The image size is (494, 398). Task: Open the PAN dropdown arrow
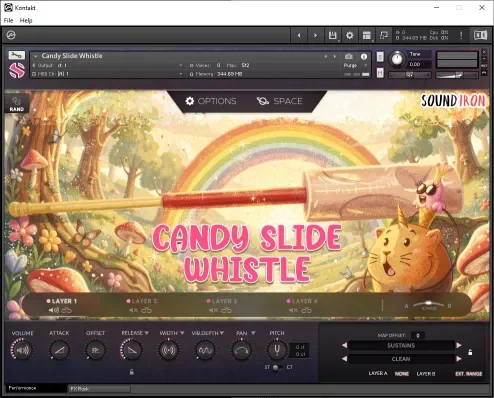click(253, 333)
